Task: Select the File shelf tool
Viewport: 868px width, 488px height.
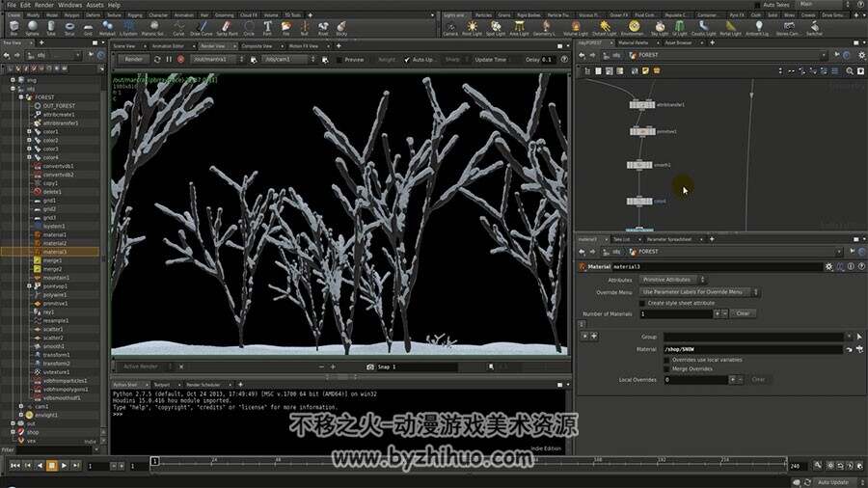Action: pyautogui.click(x=285, y=27)
